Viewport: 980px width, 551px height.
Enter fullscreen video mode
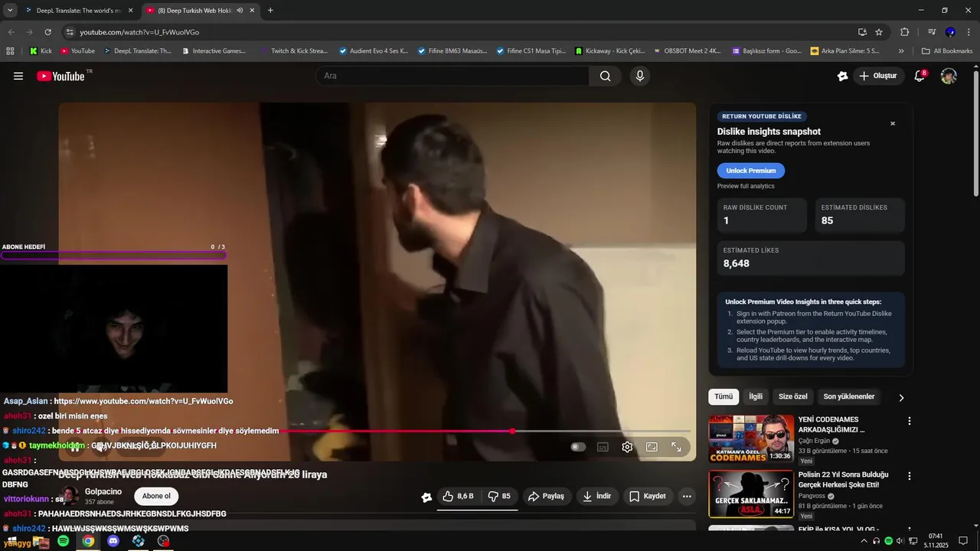coord(677,447)
